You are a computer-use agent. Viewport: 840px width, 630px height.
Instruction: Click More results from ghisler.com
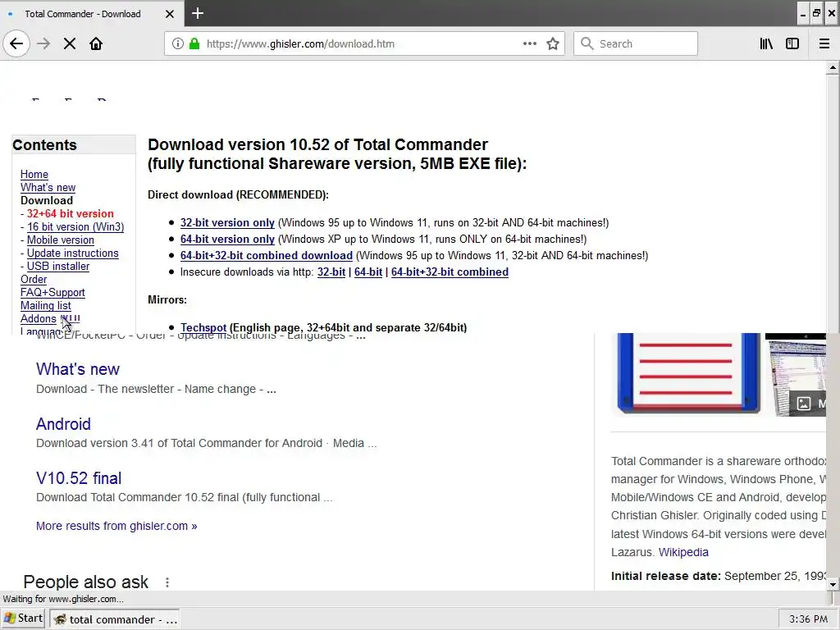pyautogui.click(x=116, y=526)
